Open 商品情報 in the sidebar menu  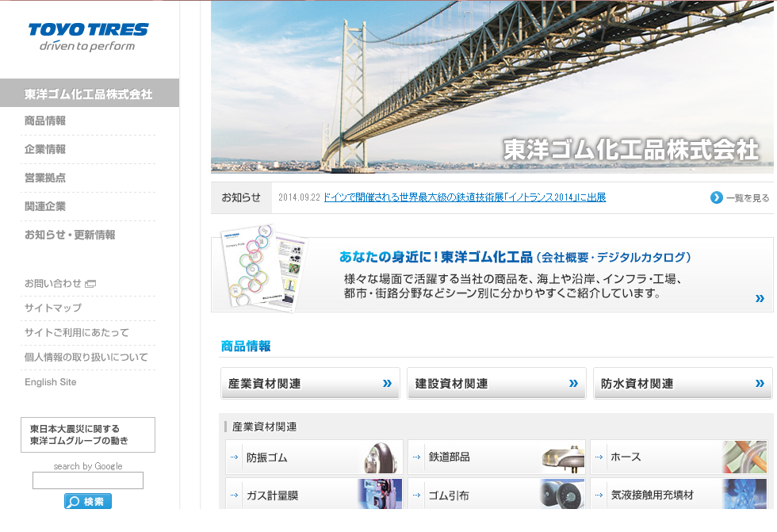point(45,121)
